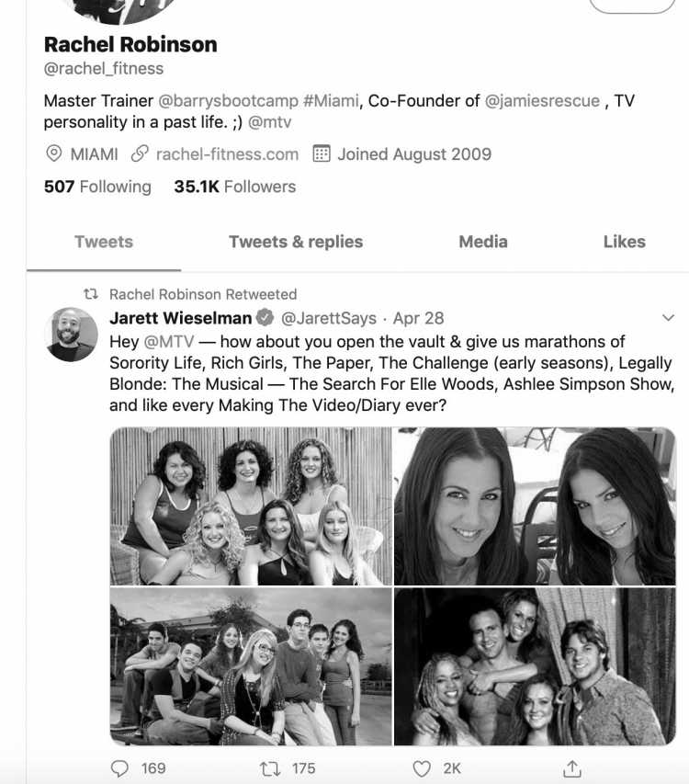689x784 pixels.
Task: Click the link chain icon beside rachel-fitness.com
Action: coord(140,153)
